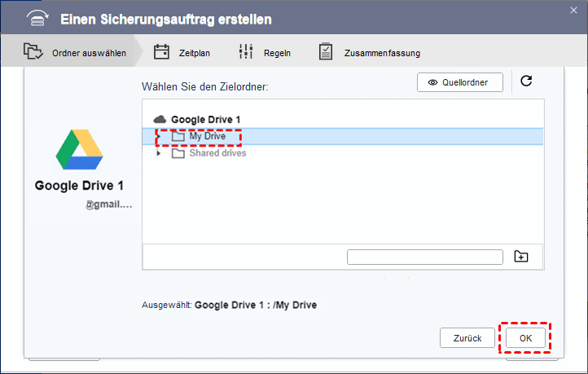Screen dimensions: 588x374
Task: Click the My Drive folder icon
Action: pos(178,136)
